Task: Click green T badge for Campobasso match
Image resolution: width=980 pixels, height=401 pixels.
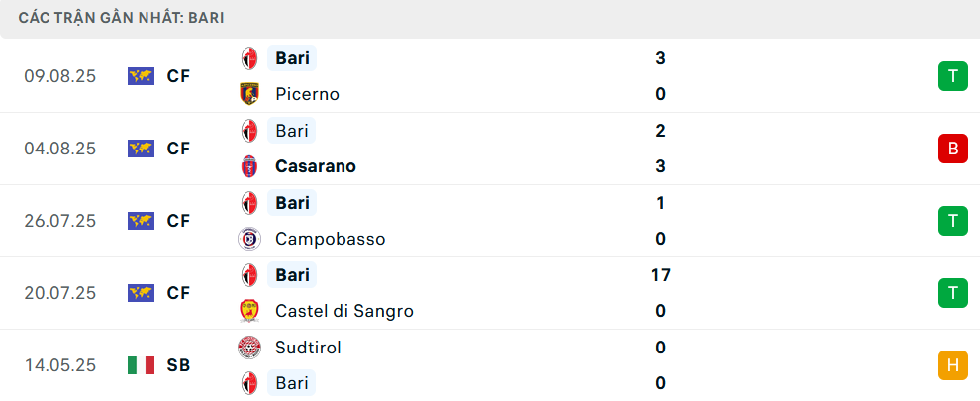Action: coord(952,221)
